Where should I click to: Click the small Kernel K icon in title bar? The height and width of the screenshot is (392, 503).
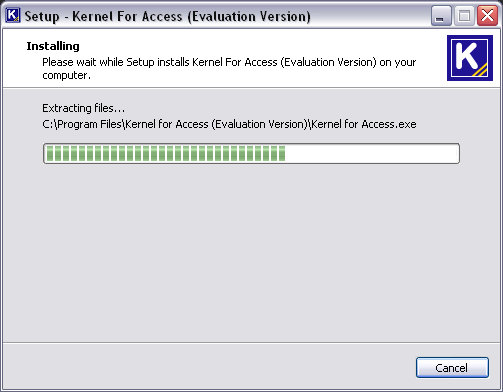[x=13, y=15]
